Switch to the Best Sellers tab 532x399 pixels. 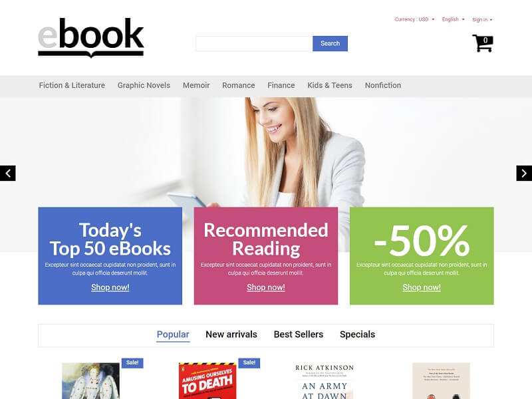(299, 334)
